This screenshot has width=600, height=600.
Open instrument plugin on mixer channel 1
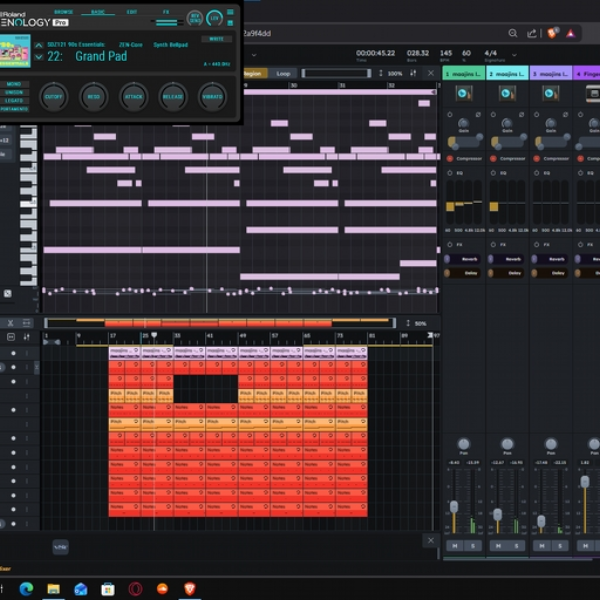click(463, 93)
